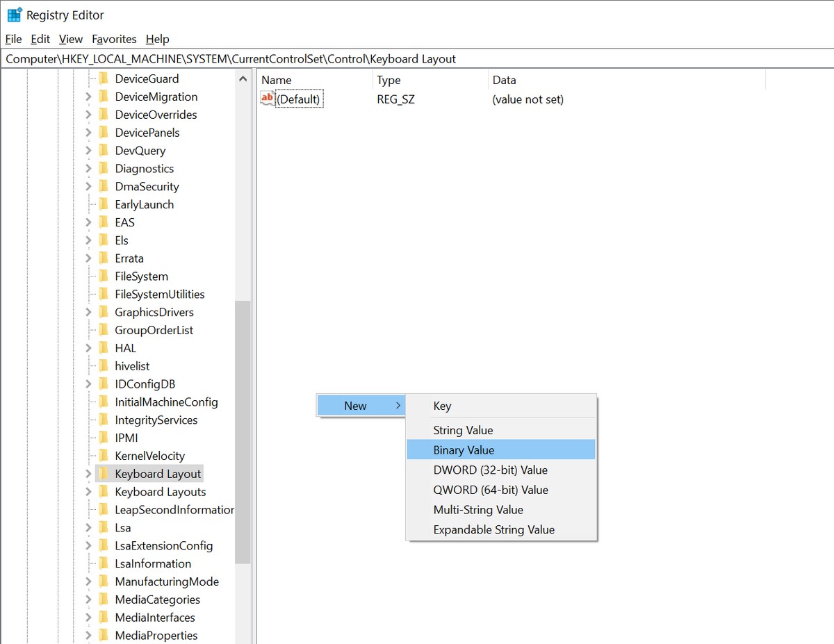This screenshot has height=644, width=834.
Task: Click the tree pane vertical scrollbar thumb
Action: click(243, 432)
